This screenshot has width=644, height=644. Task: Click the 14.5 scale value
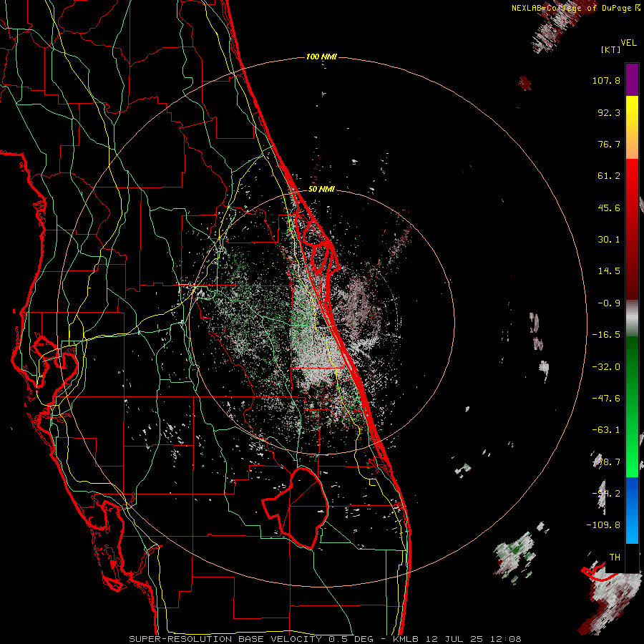pyautogui.click(x=609, y=271)
